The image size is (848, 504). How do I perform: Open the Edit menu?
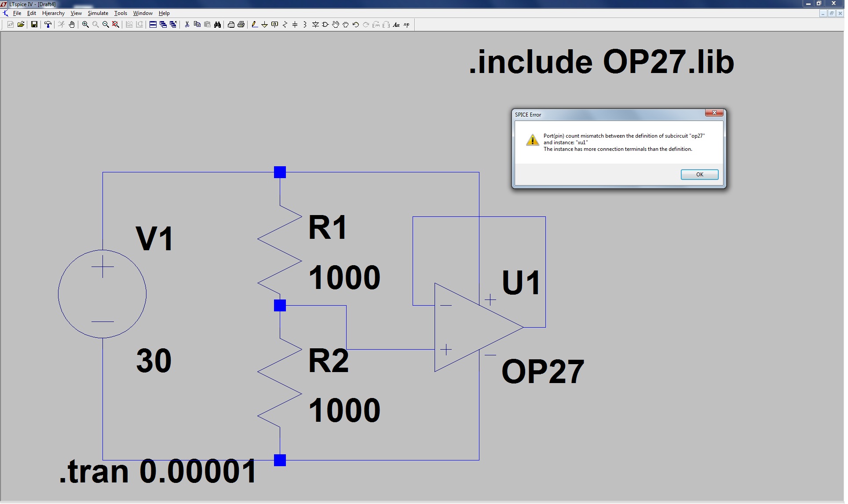[32, 13]
